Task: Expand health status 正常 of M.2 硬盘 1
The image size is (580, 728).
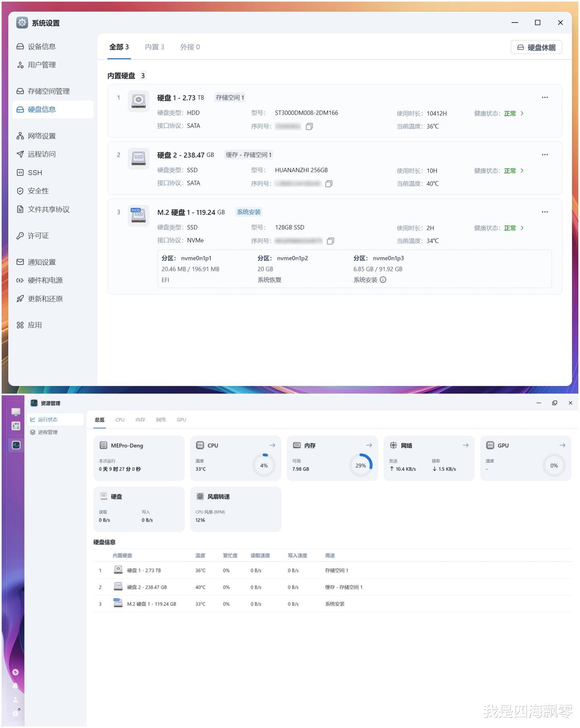Action: coord(514,228)
